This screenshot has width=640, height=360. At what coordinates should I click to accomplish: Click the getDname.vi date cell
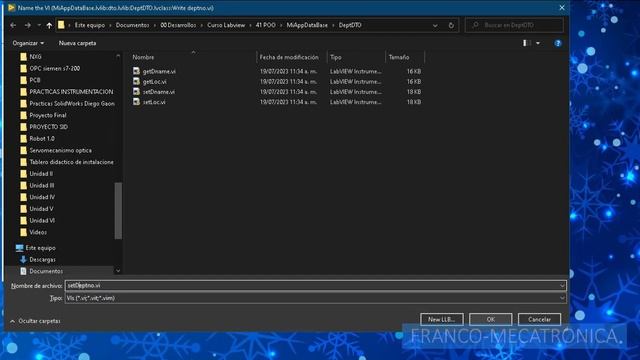click(289, 71)
